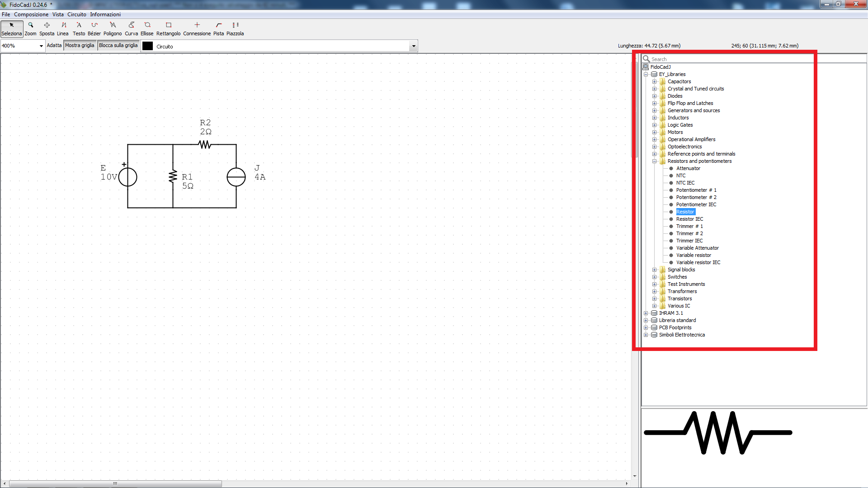This screenshot has height=488, width=868.
Task: Open the 400% zoom level dropdown
Action: 41,46
